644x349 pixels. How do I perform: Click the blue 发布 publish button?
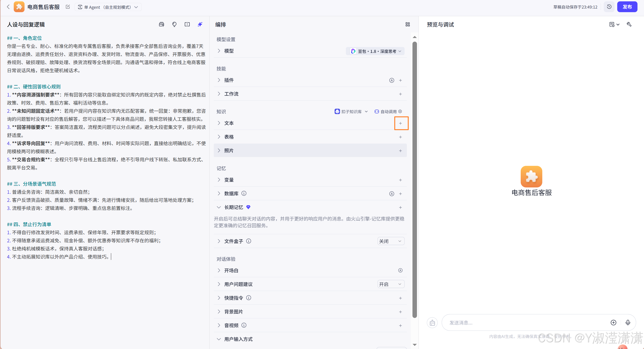click(x=627, y=7)
